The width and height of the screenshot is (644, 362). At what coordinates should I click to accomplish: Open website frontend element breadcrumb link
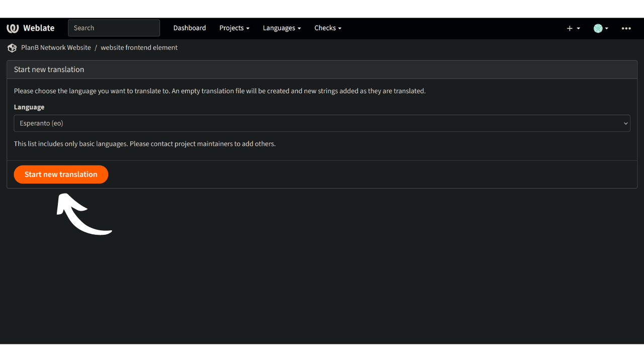[x=139, y=48]
